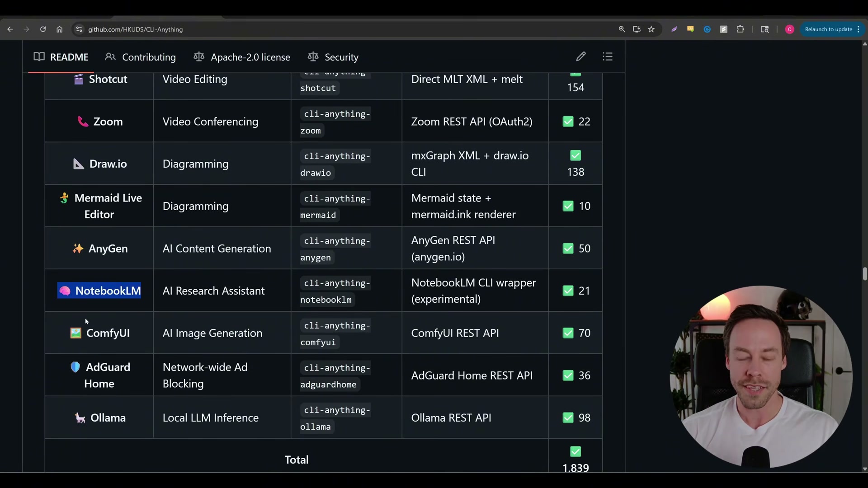Screen dimensions: 868x488
Task: Click the green check next to 22
Action: (x=568, y=122)
